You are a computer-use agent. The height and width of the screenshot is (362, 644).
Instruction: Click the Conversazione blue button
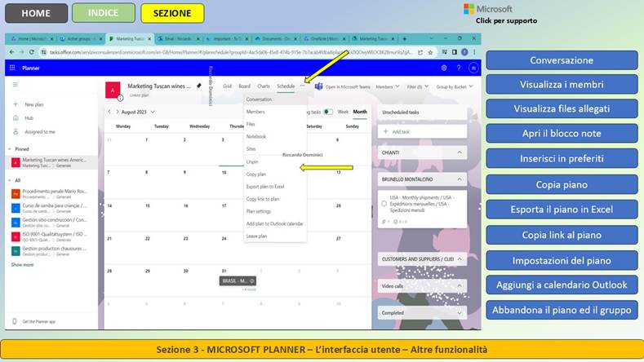562,60
